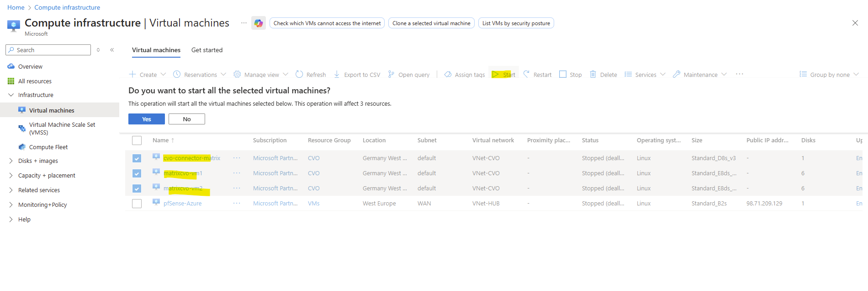Uncheck the cvo-connector-matrix row checkbox

(x=137, y=158)
